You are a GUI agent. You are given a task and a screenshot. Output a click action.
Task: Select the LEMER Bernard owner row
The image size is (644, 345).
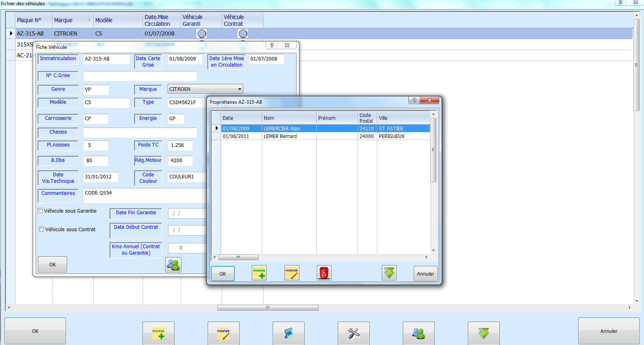pos(280,136)
